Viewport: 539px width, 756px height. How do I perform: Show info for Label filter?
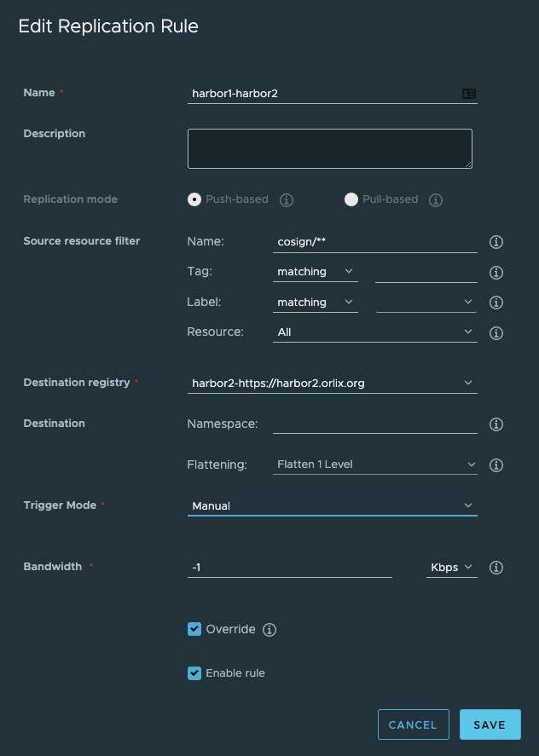[x=496, y=303]
